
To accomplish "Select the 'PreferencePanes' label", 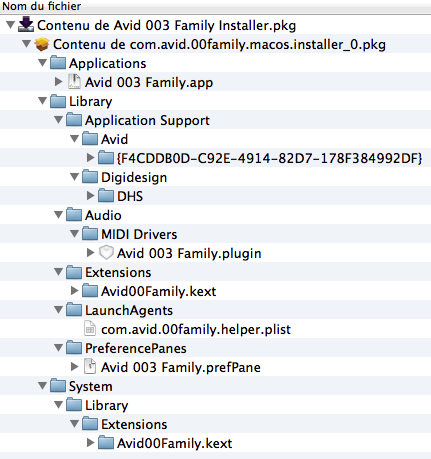I will [x=136, y=348].
